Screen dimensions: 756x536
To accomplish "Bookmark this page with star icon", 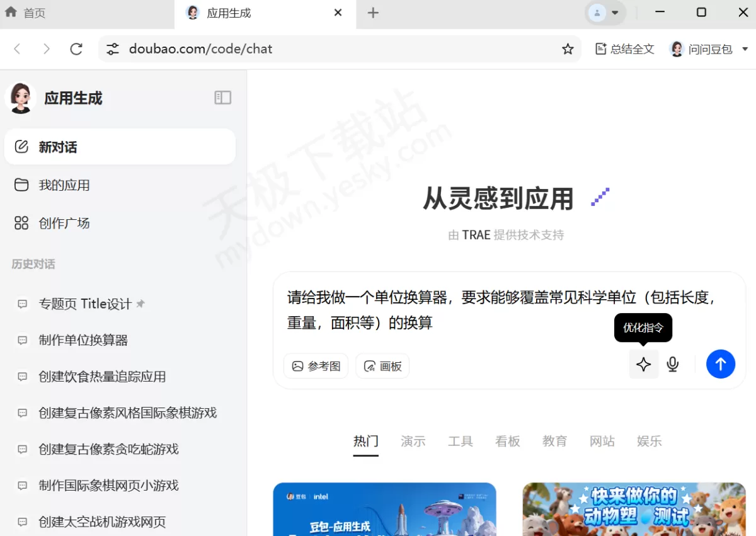I will [x=568, y=49].
